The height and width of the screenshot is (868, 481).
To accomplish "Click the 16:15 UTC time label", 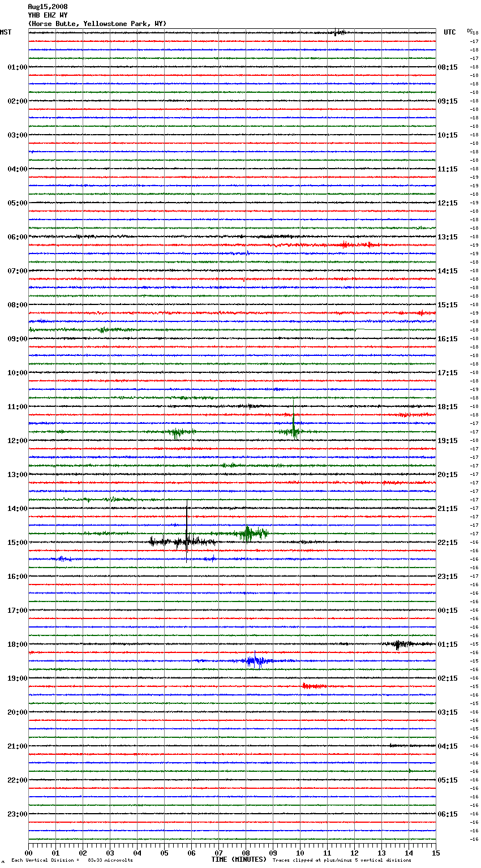I will pyautogui.click(x=448, y=339).
